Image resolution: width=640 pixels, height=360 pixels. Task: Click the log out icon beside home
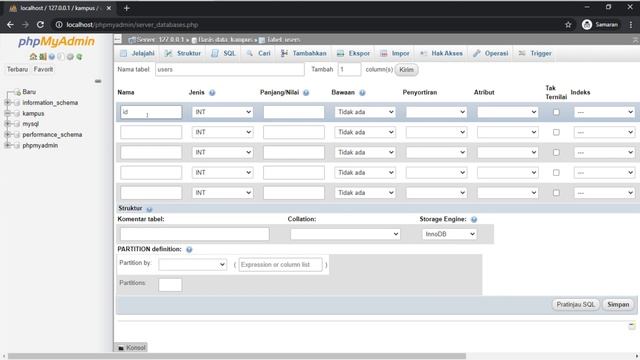[42, 57]
